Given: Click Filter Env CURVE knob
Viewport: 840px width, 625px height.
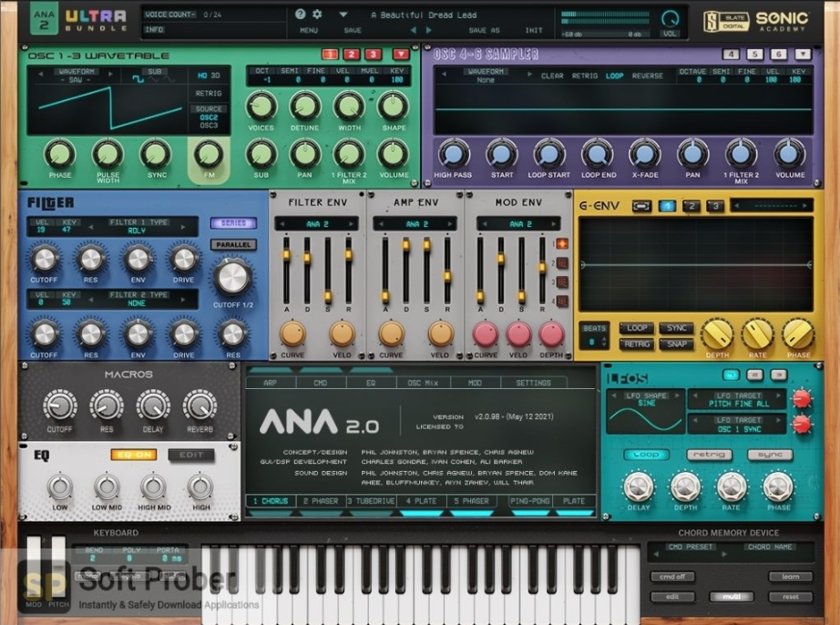Looking at the screenshot, I should pos(293,333).
